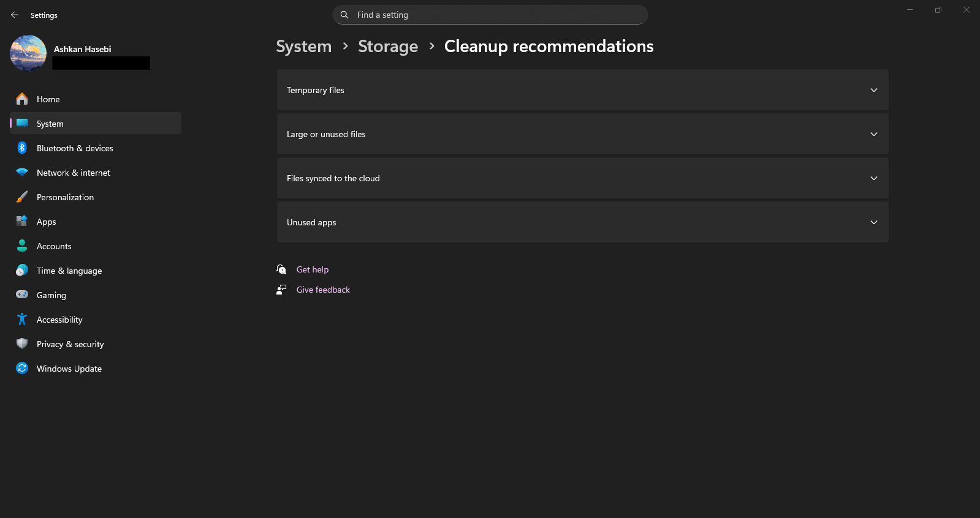Expand the Temporary files section
The image size is (980, 518).
(582, 90)
